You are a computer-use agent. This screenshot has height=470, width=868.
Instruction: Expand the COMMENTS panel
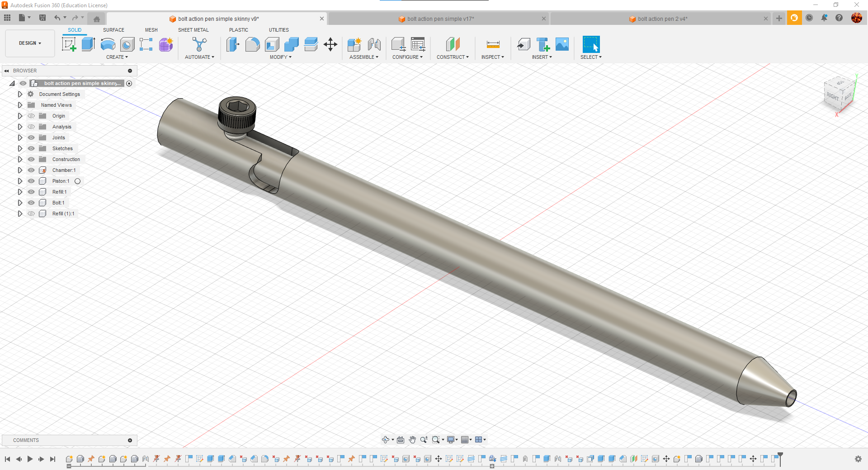click(x=130, y=440)
